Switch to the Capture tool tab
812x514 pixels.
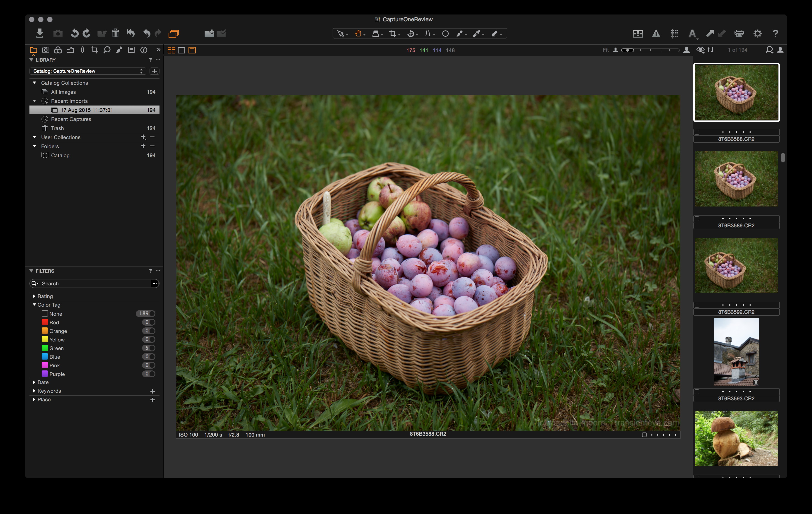[x=46, y=50]
